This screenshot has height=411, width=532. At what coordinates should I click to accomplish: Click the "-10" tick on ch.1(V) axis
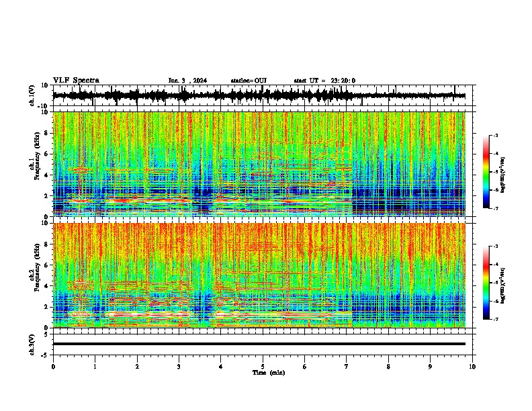pos(44,106)
